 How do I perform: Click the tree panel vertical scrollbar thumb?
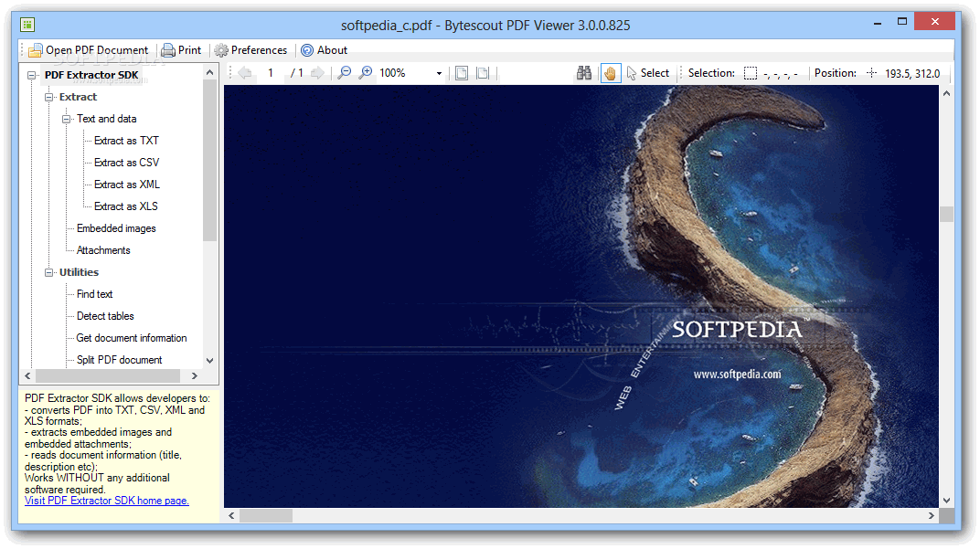tap(210, 160)
